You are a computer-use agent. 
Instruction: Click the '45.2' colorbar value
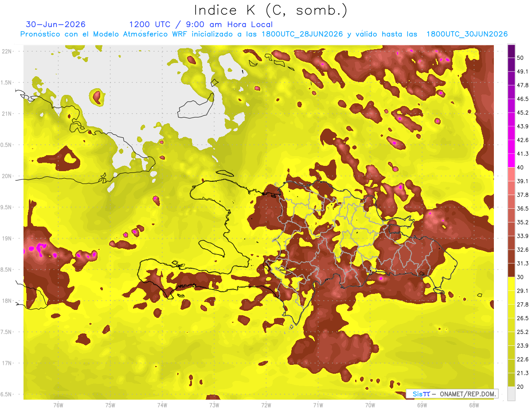[522, 113]
